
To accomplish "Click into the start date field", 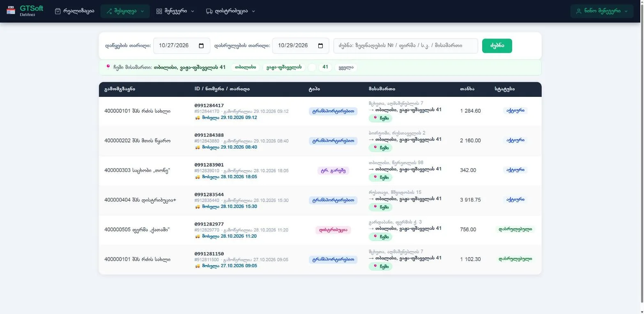I will [182, 46].
